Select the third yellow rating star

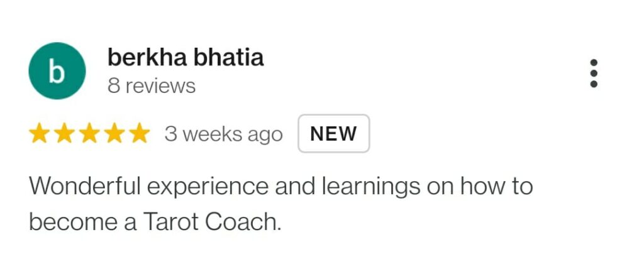click(x=89, y=133)
